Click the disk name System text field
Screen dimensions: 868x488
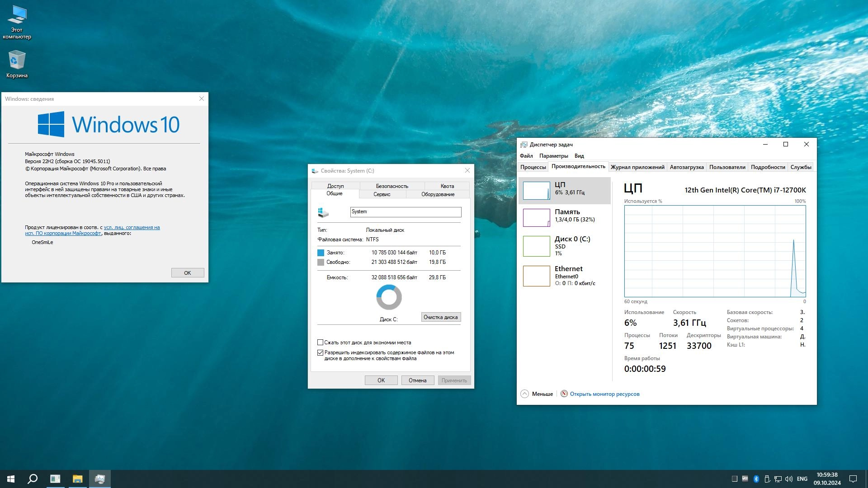(x=406, y=212)
